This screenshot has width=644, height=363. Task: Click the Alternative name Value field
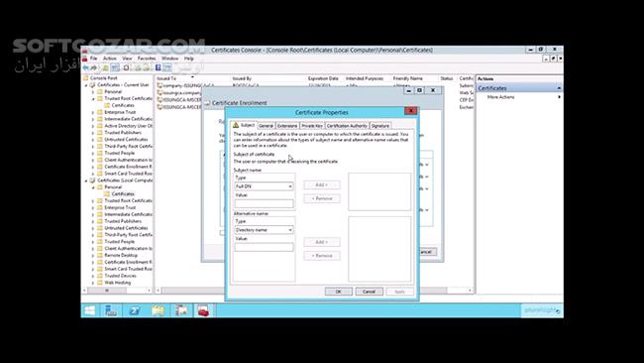264,247
